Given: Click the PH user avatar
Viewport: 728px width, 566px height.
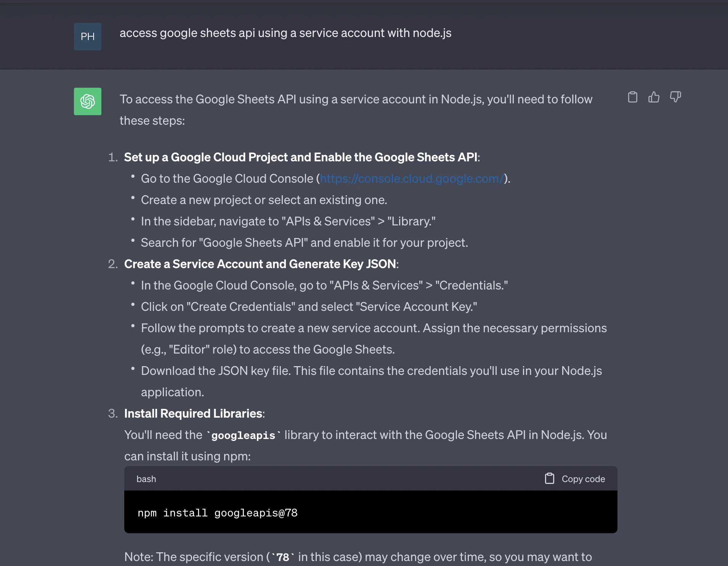Looking at the screenshot, I should [x=88, y=37].
